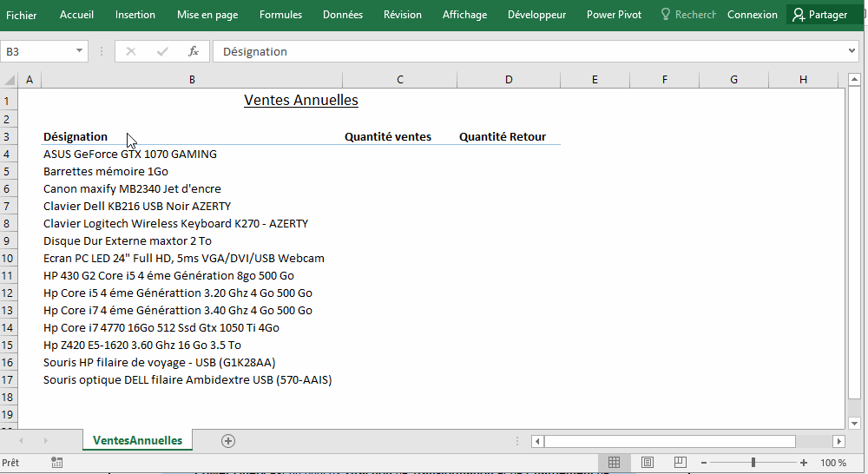Select cell Souris HP filaire de voyage
This screenshot has width=868, height=474.
click(x=192, y=362)
